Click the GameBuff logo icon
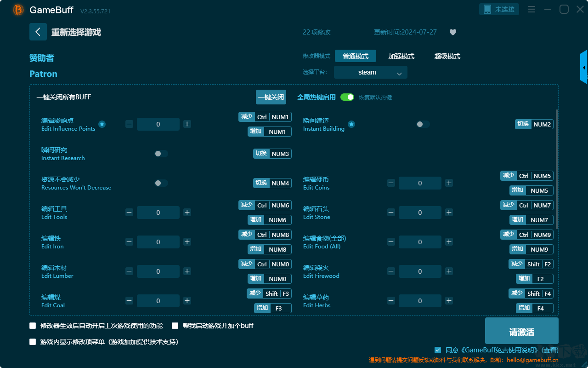Viewport: 588px width, 368px height. click(18, 10)
